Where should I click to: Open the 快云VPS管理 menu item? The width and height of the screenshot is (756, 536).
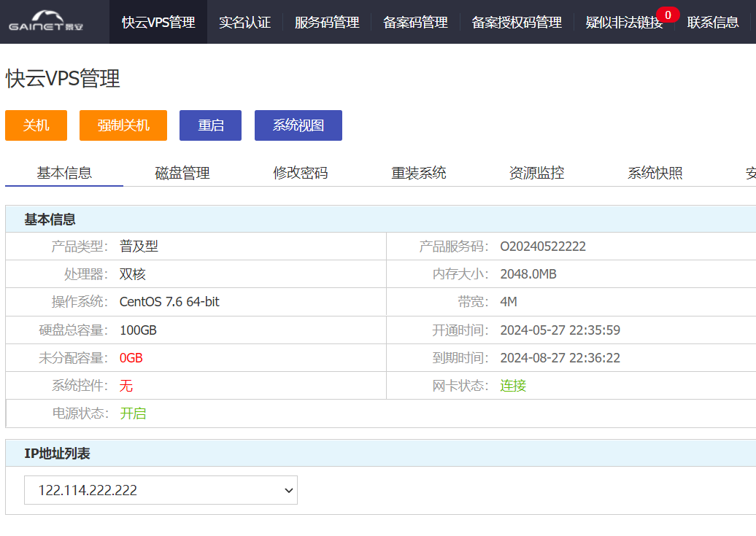158,23
